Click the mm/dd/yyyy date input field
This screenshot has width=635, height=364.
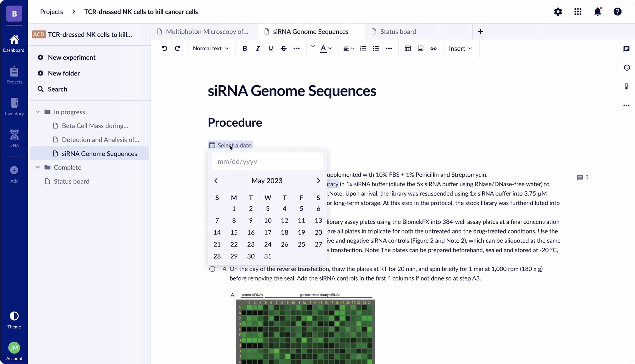(267, 161)
